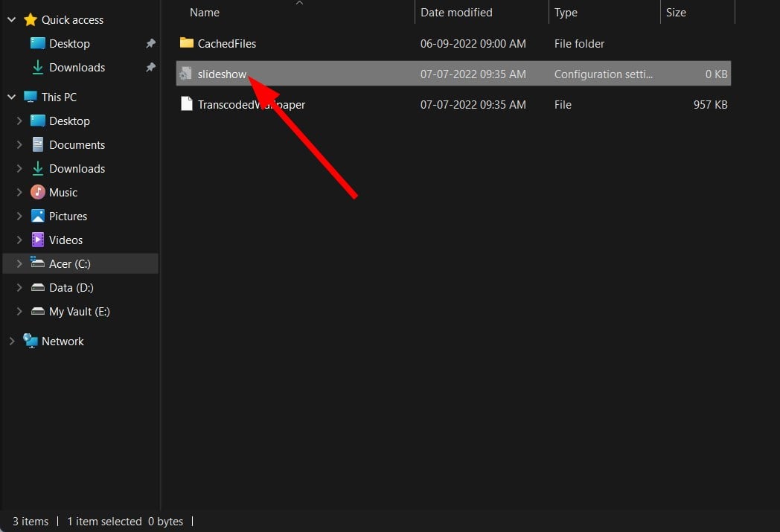Open the Pictures folder icon in sidebar

pyautogui.click(x=38, y=216)
